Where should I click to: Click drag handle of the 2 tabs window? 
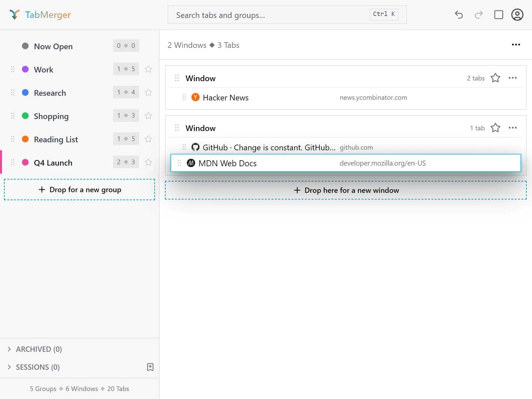click(177, 78)
